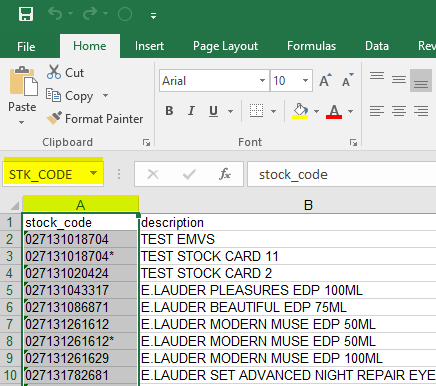This screenshot has width=436, height=386.
Task: Click Increase Font Size icon
Action: 326,80
